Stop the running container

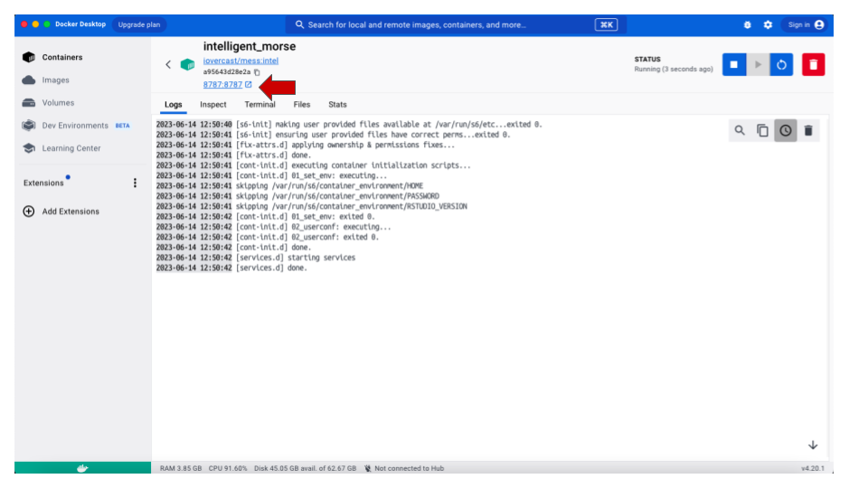point(734,65)
